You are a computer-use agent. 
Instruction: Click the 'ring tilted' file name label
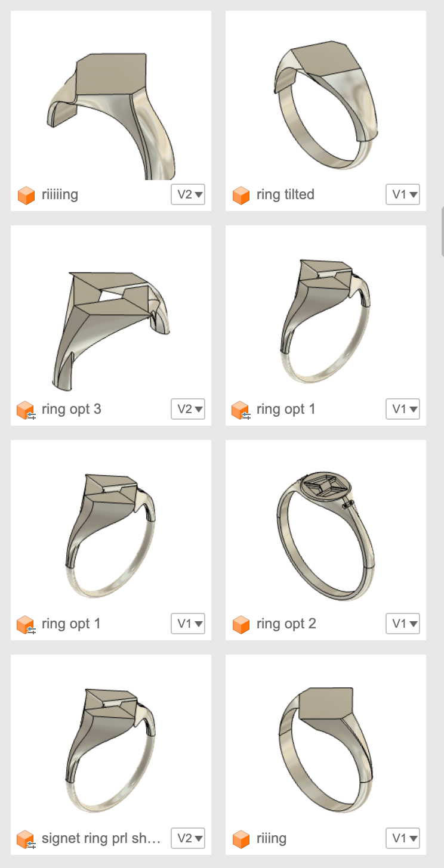pyautogui.click(x=285, y=194)
